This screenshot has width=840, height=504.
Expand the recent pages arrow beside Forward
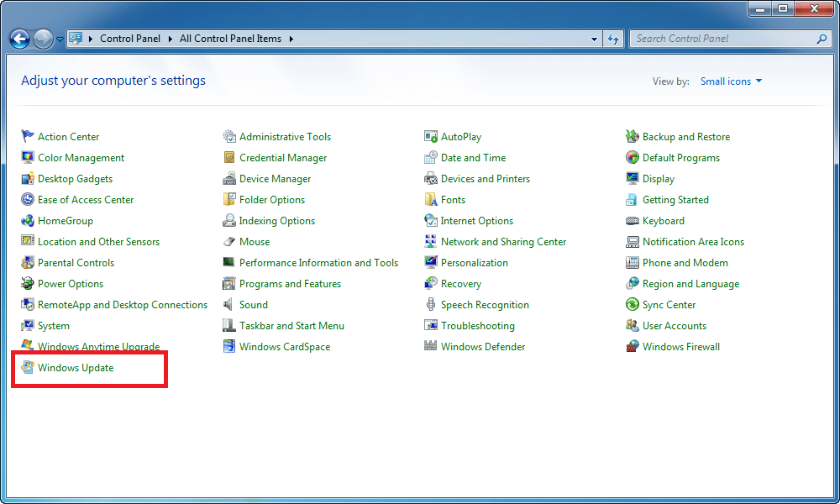(x=60, y=39)
